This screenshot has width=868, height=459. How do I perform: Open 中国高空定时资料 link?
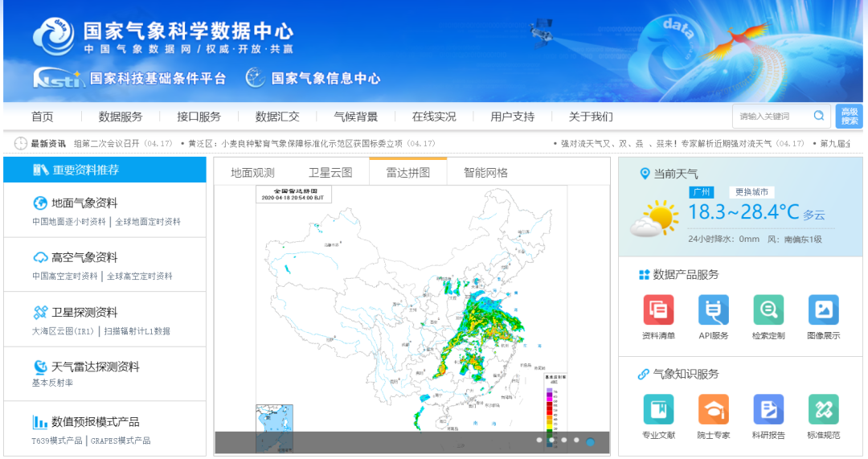click(65, 276)
